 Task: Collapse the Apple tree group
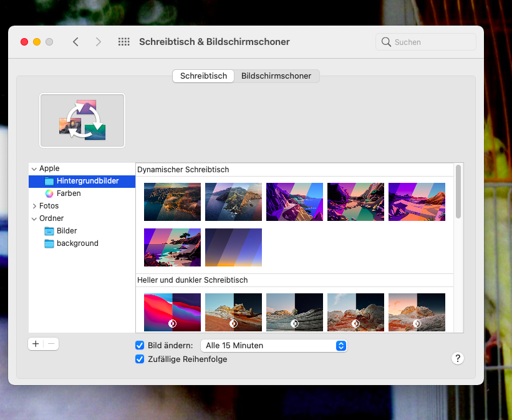point(34,168)
